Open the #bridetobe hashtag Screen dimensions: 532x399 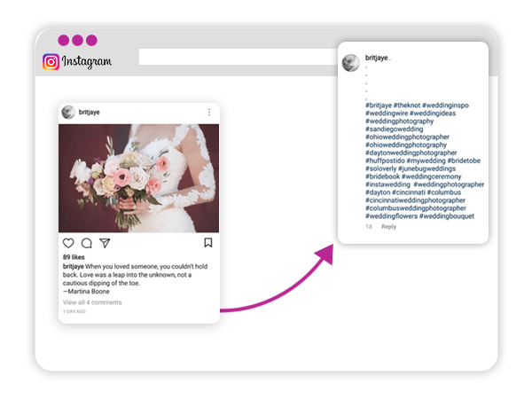pos(464,160)
